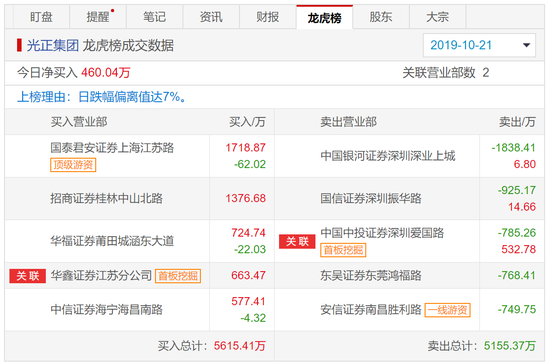Click buy amount 663.47
The image size is (550, 363).
[248, 276]
